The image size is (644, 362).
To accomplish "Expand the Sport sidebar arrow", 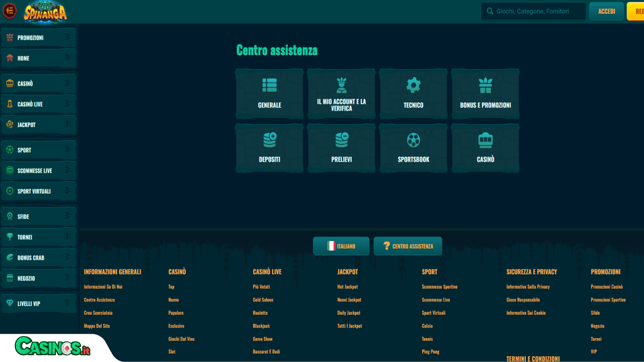I will pyautogui.click(x=68, y=150).
